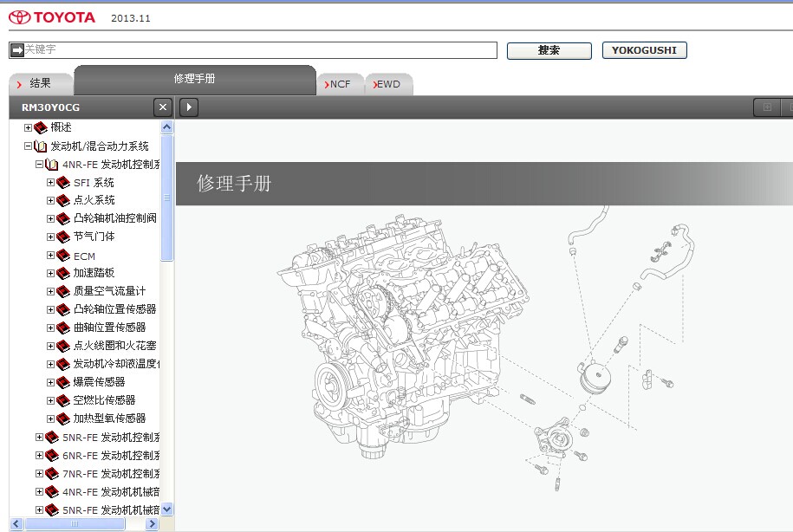793x532 pixels.
Task: Select the 5NR-FE 发动机控制 tree item
Action: tap(111, 438)
